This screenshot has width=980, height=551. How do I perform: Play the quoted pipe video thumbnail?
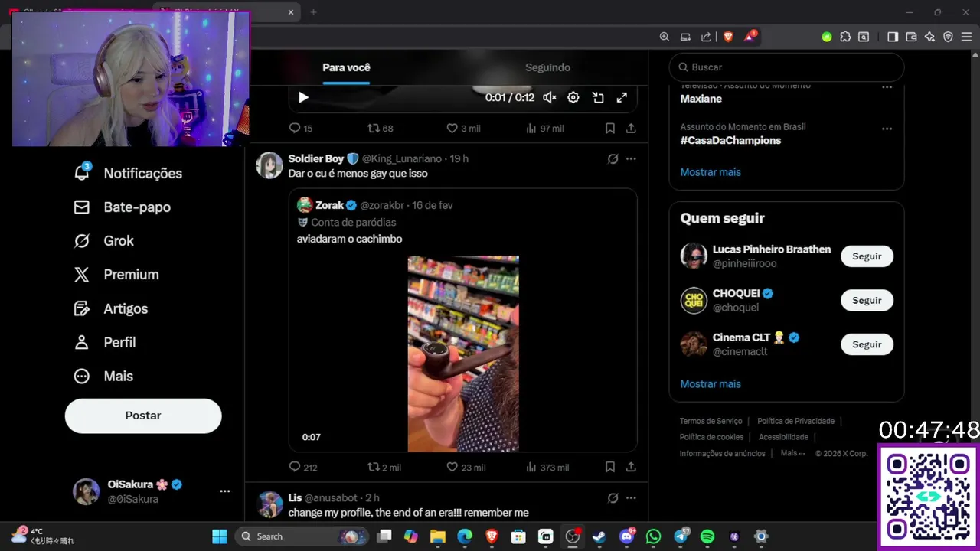tap(463, 354)
